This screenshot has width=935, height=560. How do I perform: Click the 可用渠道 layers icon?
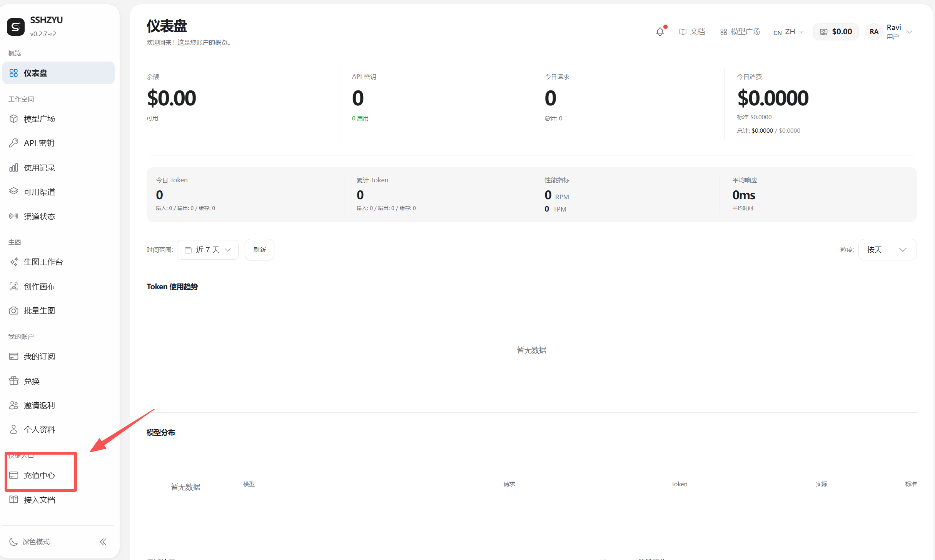pyautogui.click(x=14, y=192)
